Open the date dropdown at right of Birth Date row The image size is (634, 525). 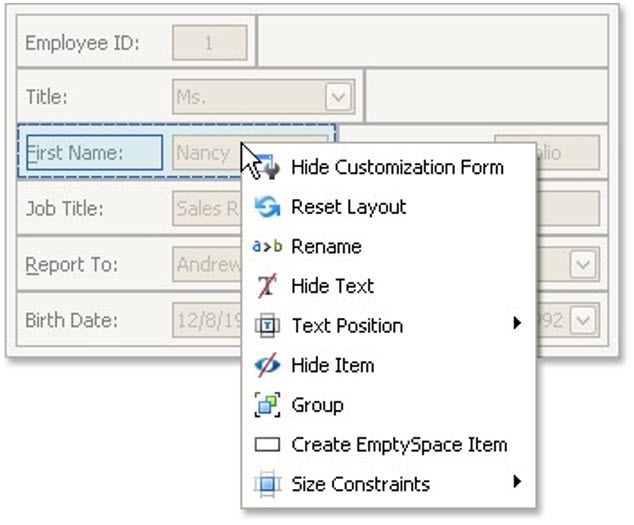(585, 320)
